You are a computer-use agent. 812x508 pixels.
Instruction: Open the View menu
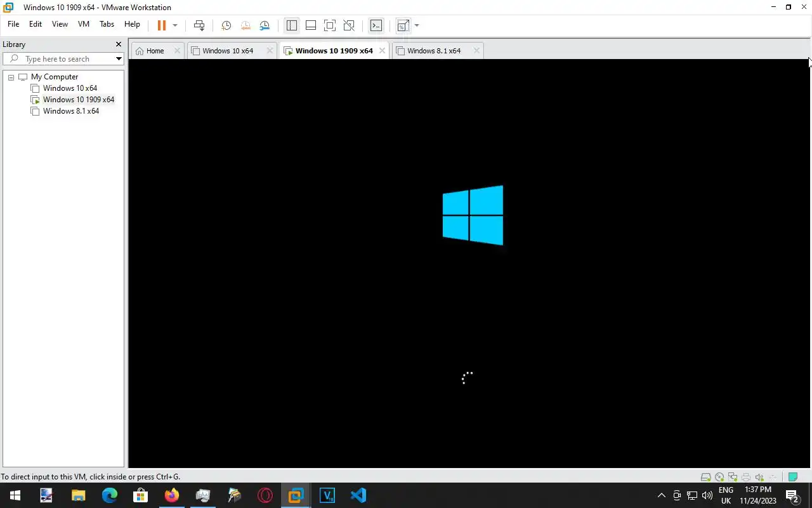60,24
